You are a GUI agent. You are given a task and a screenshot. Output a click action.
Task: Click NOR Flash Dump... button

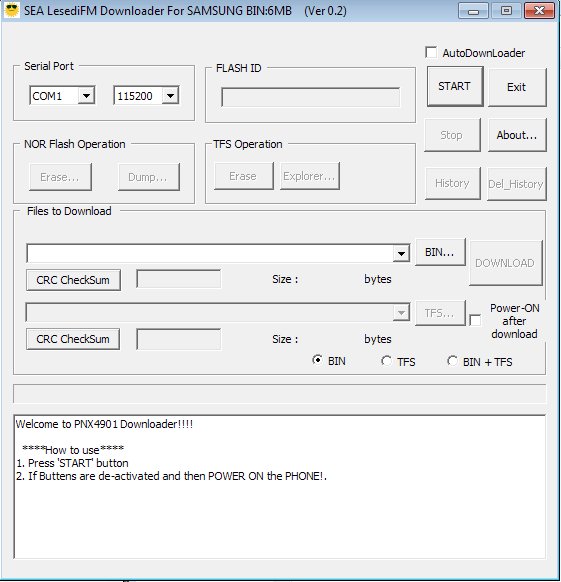[x=149, y=177]
